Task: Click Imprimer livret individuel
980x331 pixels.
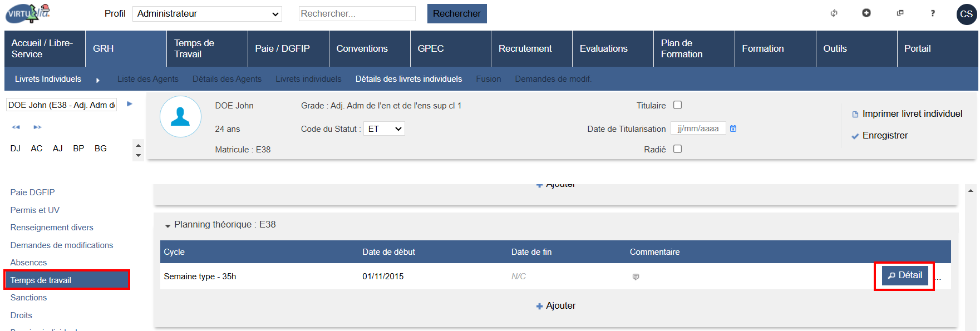Action: pos(912,114)
